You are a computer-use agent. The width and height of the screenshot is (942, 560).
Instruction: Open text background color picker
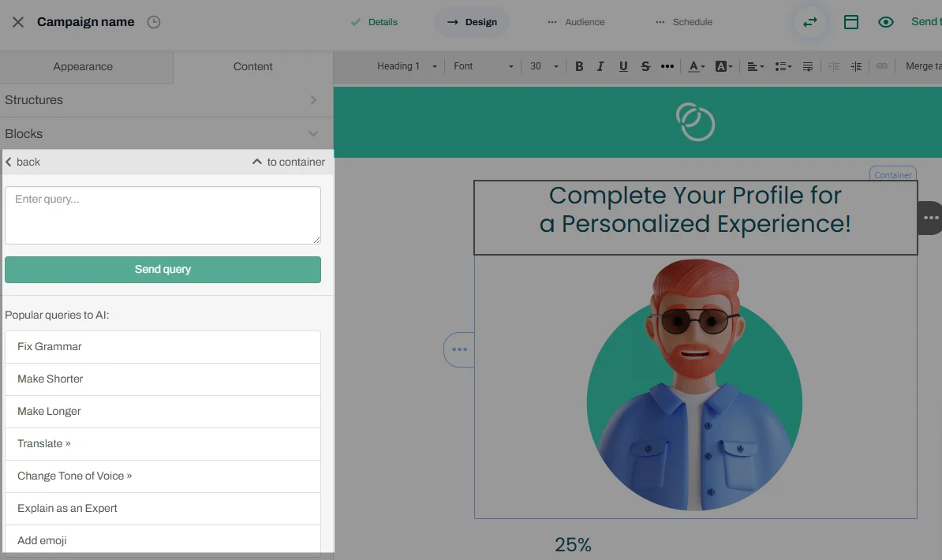point(723,67)
